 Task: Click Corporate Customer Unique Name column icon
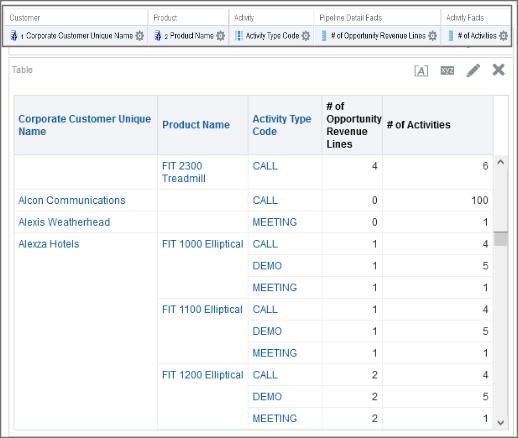[x=14, y=35]
